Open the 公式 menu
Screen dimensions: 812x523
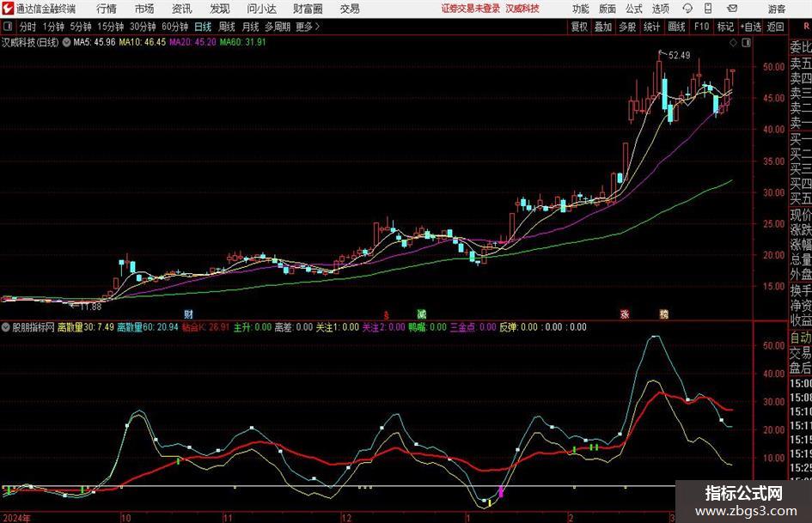[x=633, y=9]
